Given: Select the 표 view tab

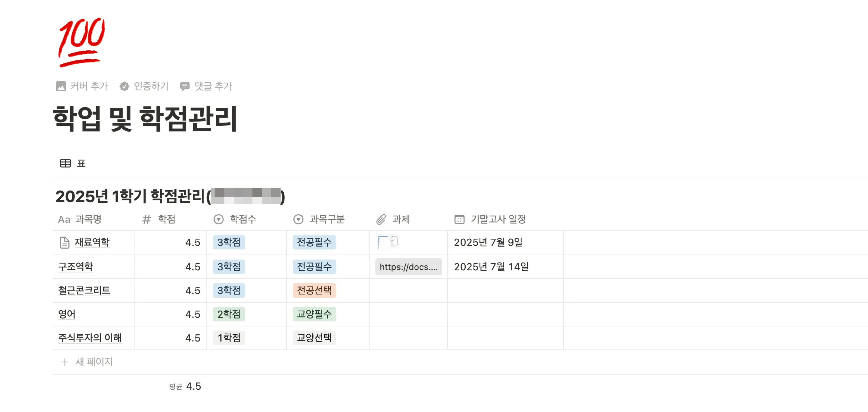Looking at the screenshot, I should 81,164.
